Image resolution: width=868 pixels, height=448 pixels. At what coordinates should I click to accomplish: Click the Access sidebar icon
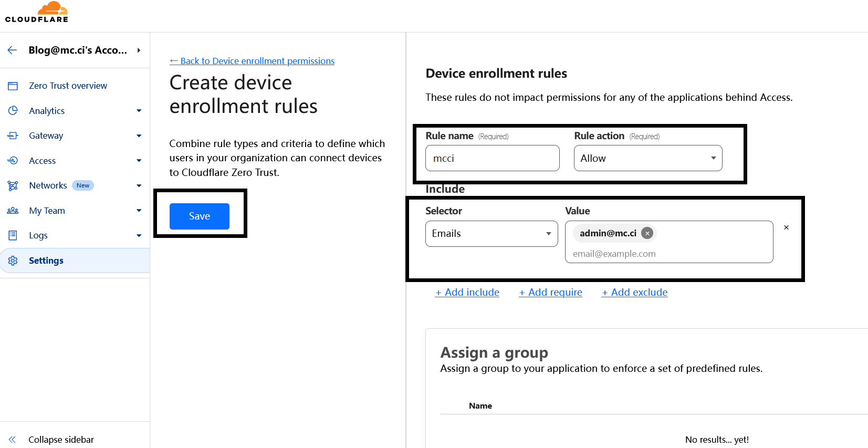pyautogui.click(x=13, y=160)
